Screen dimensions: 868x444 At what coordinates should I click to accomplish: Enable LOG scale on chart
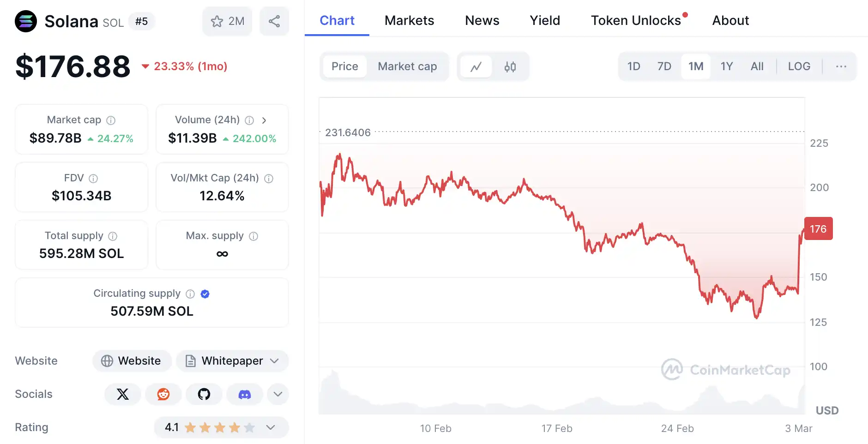(799, 66)
